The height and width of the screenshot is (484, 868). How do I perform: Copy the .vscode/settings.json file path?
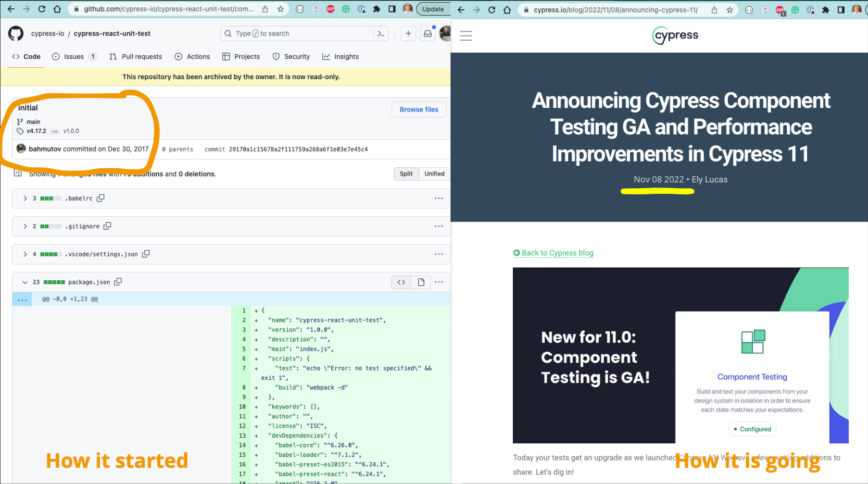click(x=146, y=254)
